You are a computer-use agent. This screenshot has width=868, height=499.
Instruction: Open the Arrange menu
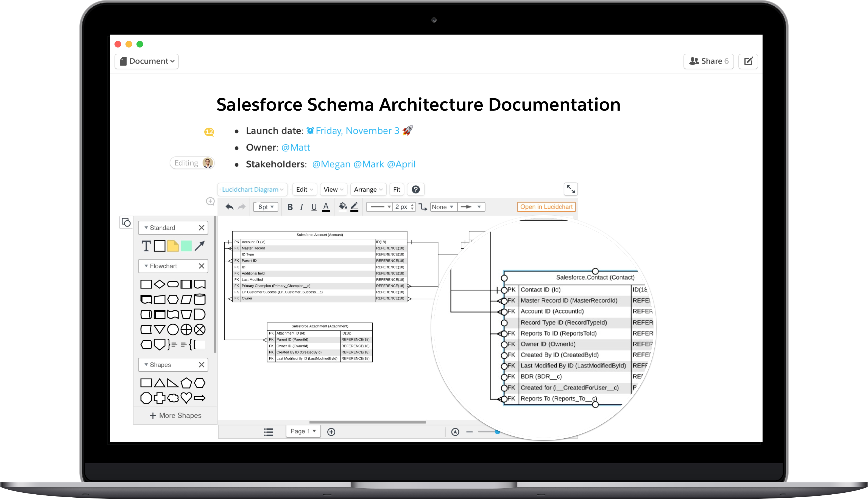(368, 189)
